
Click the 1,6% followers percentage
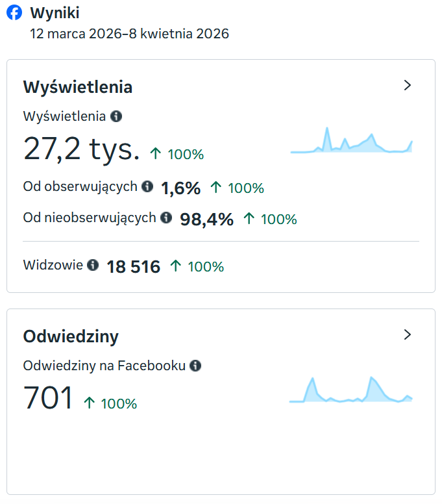tap(180, 189)
